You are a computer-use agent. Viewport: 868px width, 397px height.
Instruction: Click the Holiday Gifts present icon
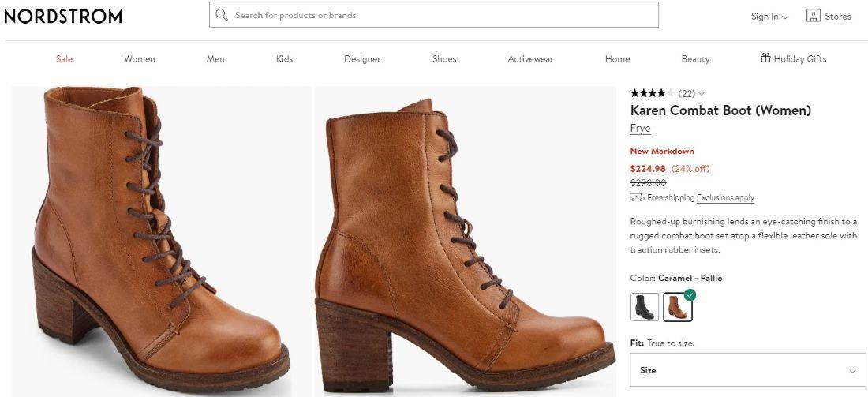(x=765, y=58)
